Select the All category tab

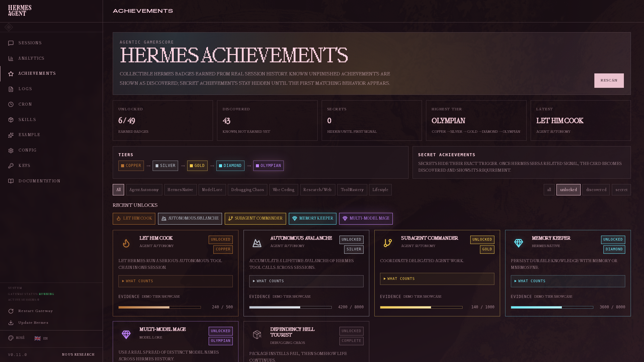(118, 190)
